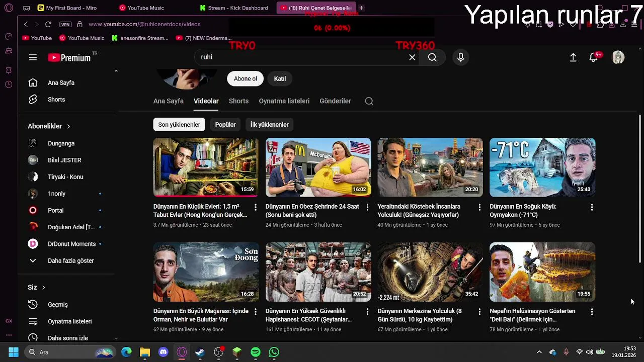Open volume control from system tray
The height and width of the screenshot is (362, 644).
(590, 352)
